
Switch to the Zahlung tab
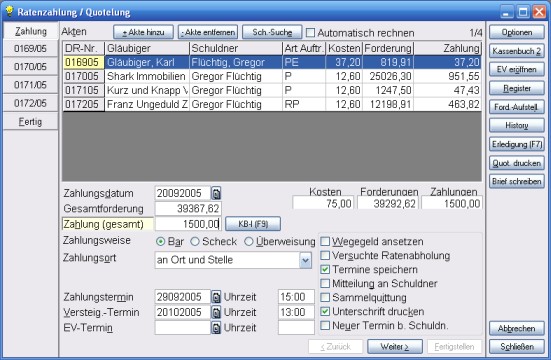pos(31,31)
